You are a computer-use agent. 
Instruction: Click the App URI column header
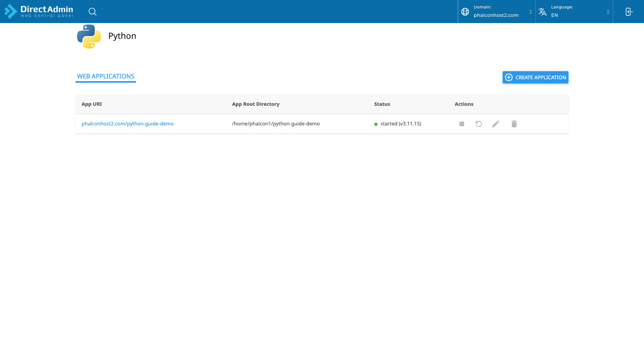[92, 104]
